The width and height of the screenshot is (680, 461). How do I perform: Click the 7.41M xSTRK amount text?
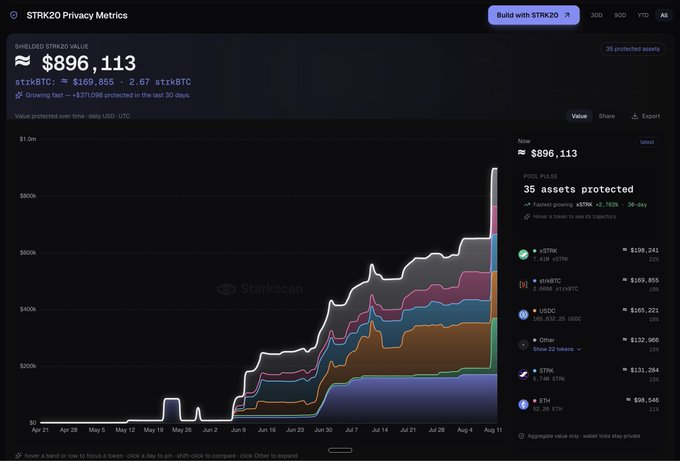point(550,259)
